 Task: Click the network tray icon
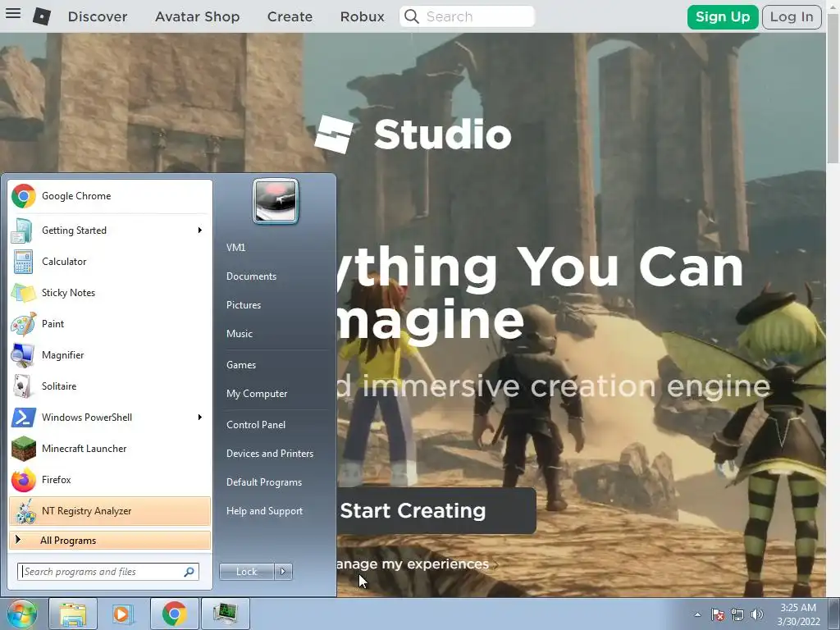coord(737,614)
